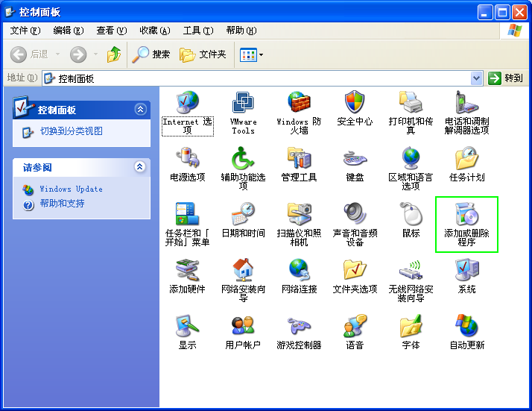Open 日期和时间 icon
The width and height of the screenshot is (532, 411).
point(243,214)
